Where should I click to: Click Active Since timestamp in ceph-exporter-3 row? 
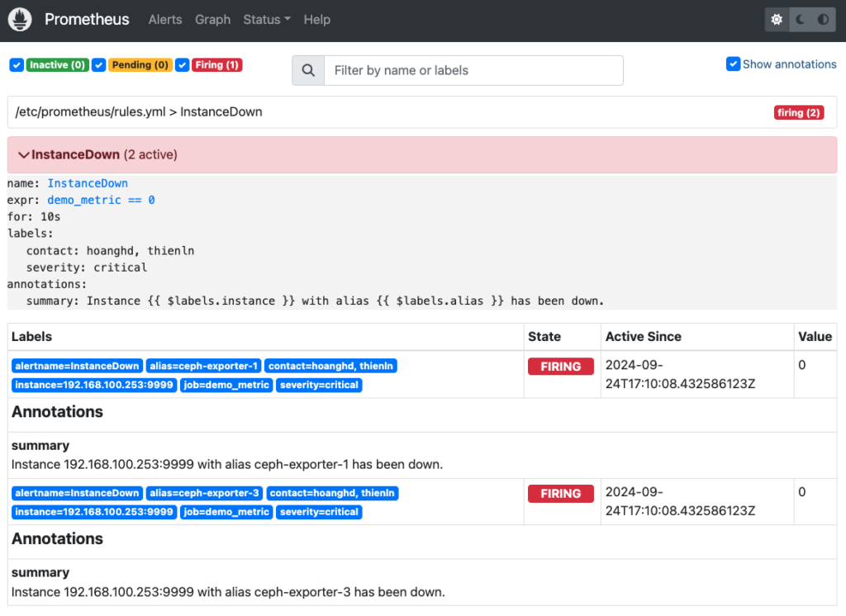(x=681, y=501)
